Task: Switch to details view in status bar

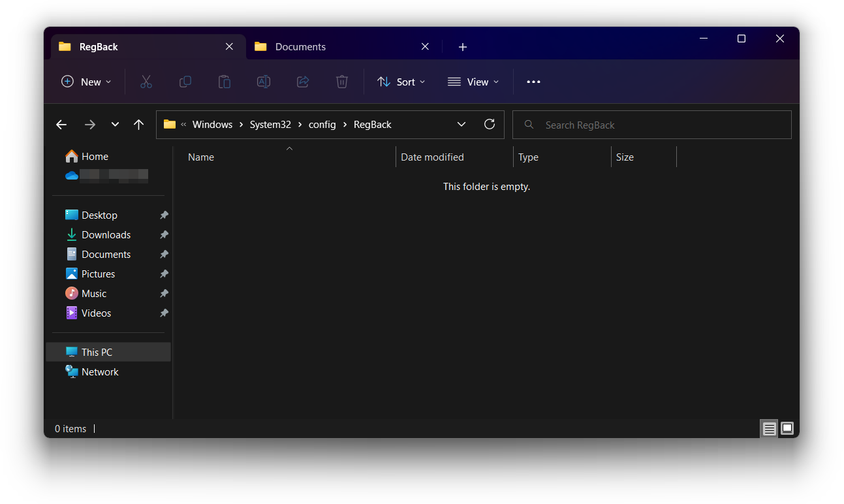Action: (770, 428)
